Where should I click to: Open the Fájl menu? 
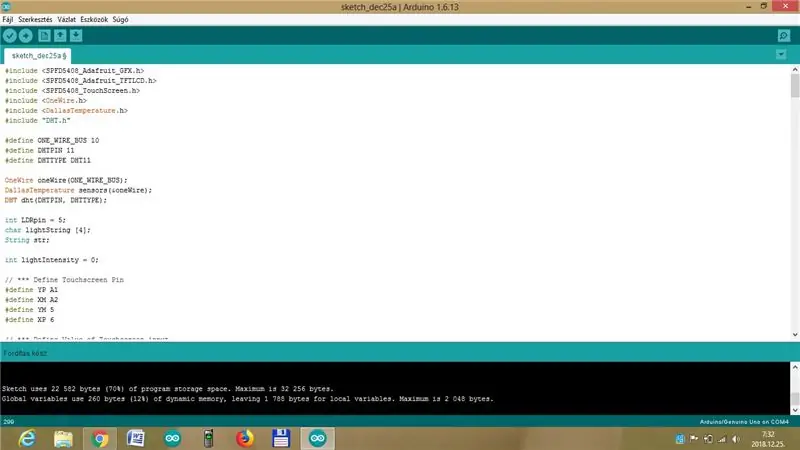point(8,19)
